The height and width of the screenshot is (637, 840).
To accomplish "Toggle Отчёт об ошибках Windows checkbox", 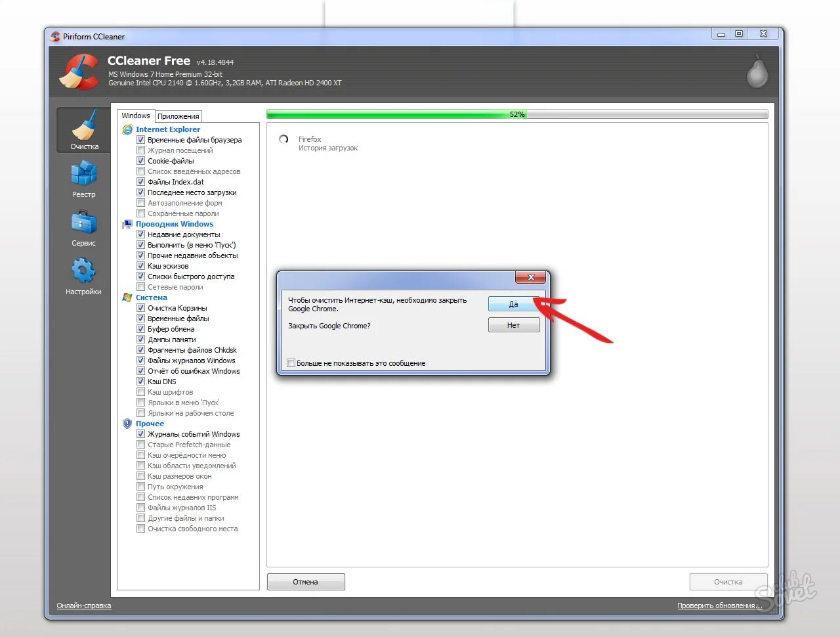I will click(140, 371).
